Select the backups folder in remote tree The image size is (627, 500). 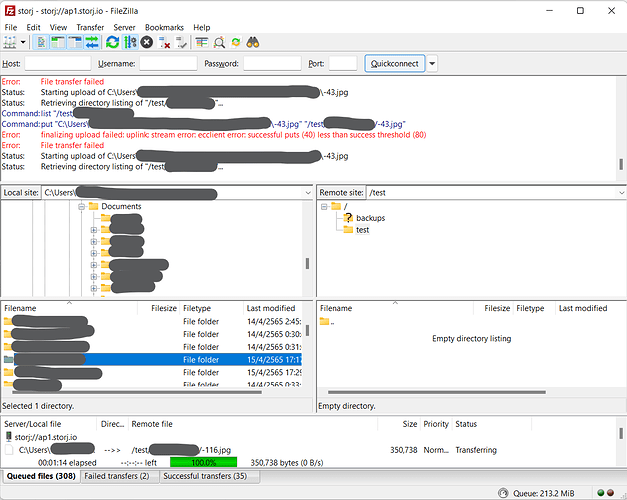370,217
